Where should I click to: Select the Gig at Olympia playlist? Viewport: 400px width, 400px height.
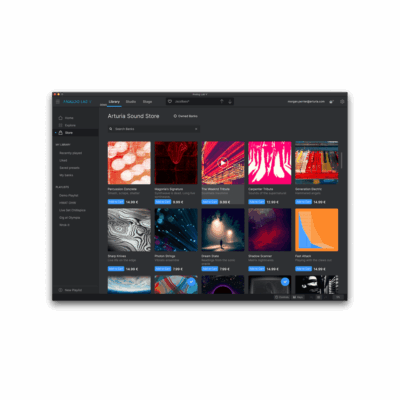coord(70,218)
